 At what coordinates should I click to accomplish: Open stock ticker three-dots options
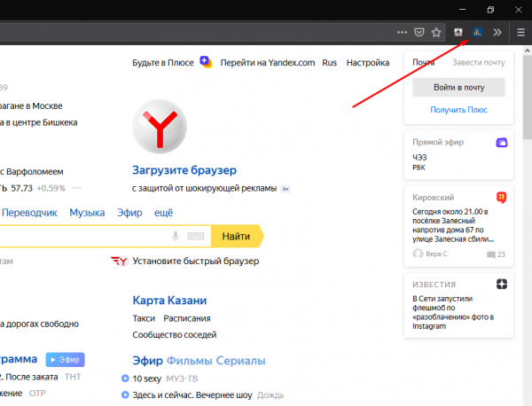point(77,188)
